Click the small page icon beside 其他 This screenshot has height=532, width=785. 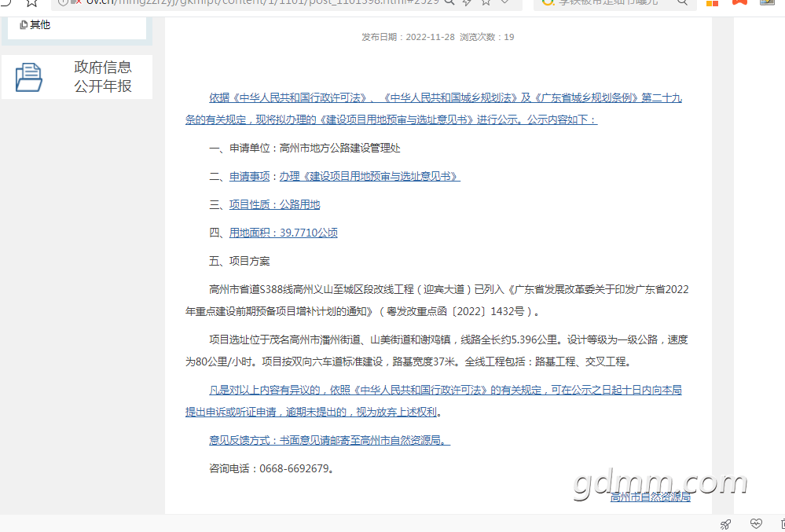coord(24,24)
